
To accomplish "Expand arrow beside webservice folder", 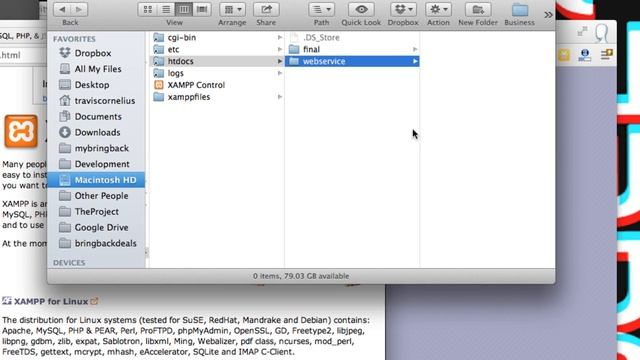I will (x=415, y=61).
